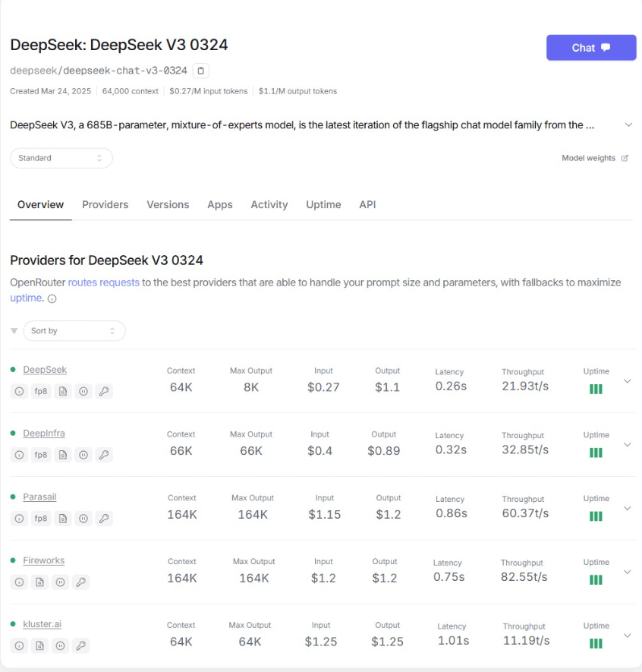
Task: Expand the Fireworks provider row details
Action: pyautogui.click(x=628, y=572)
